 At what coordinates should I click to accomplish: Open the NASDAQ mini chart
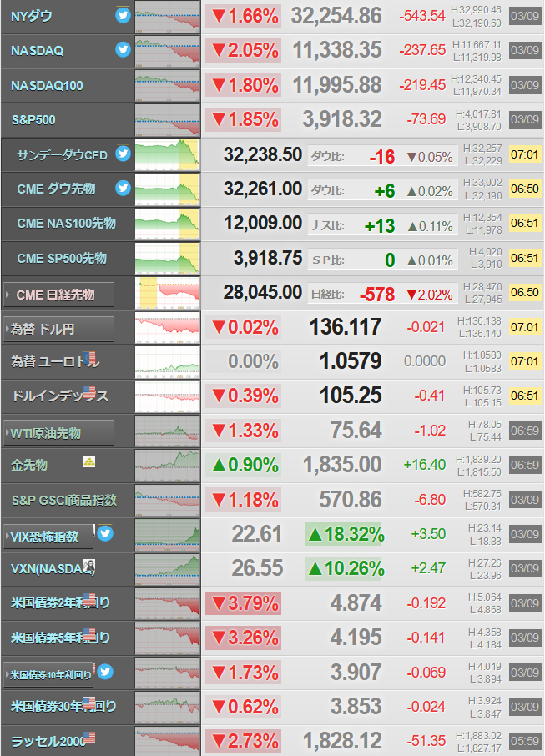tap(168, 51)
